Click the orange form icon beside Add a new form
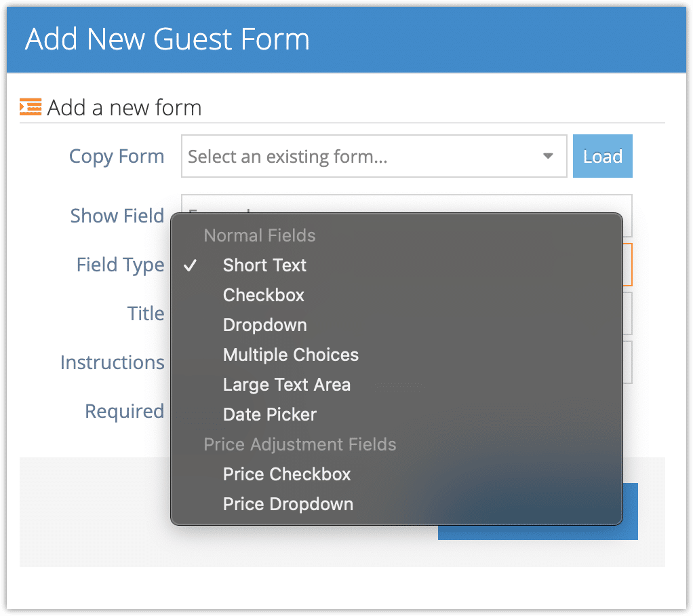693x616 pixels. pyautogui.click(x=31, y=107)
